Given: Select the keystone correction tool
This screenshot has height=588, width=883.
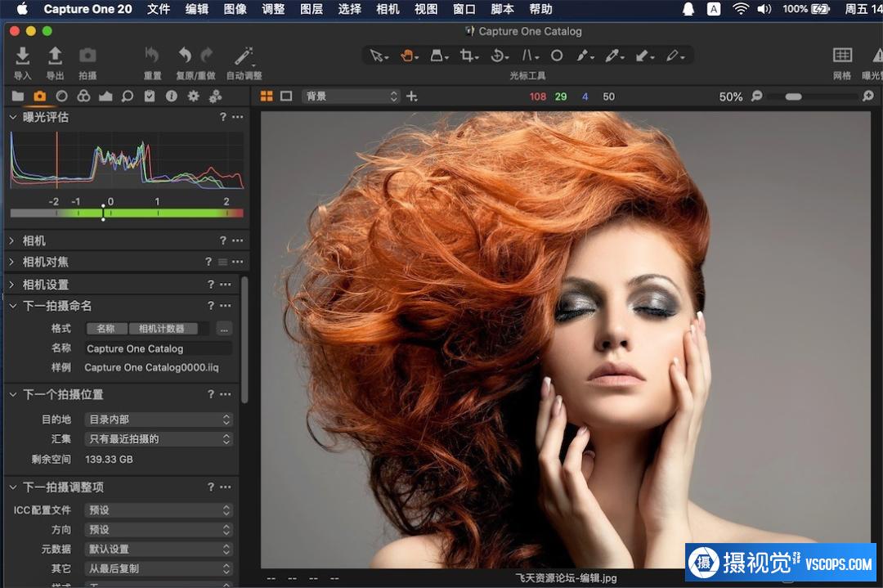Looking at the screenshot, I should click(528, 56).
